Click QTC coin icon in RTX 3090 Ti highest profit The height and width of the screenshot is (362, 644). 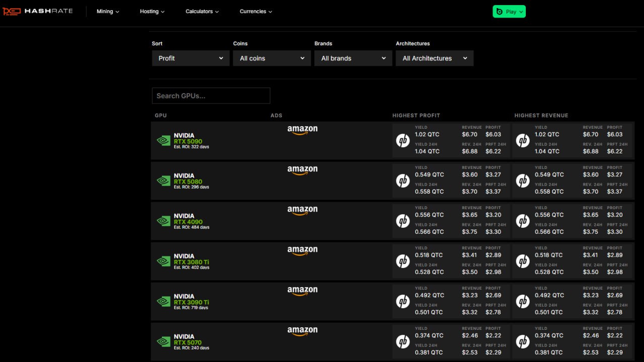pyautogui.click(x=403, y=302)
